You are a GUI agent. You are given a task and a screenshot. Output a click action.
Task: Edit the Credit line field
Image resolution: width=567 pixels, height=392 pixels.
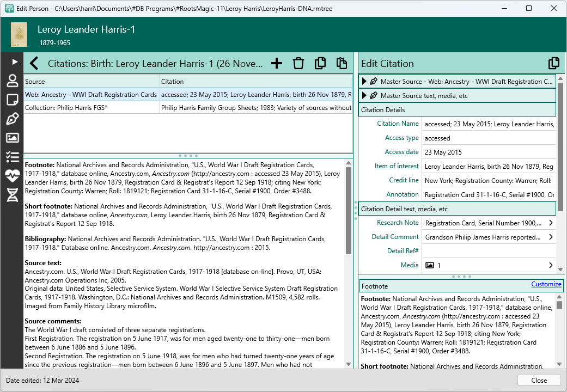click(x=489, y=180)
